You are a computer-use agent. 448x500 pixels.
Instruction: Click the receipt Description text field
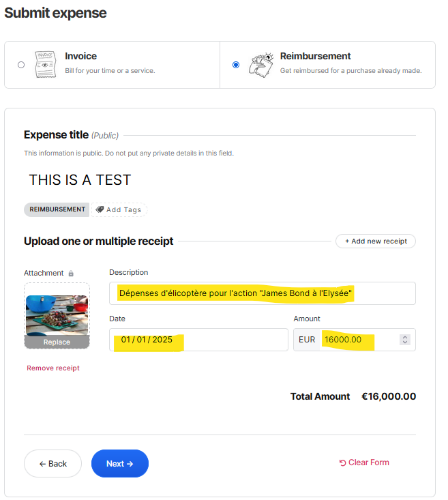pyautogui.click(x=262, y=293)
